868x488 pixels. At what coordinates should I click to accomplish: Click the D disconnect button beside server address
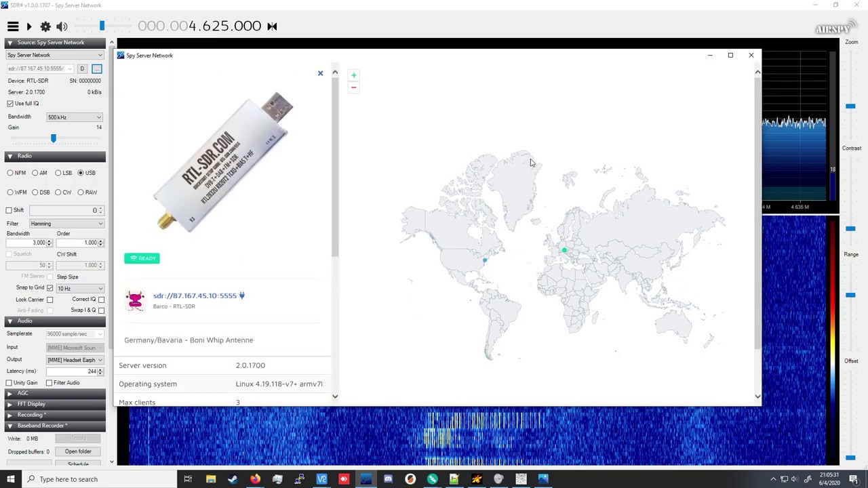coord(82,68)
